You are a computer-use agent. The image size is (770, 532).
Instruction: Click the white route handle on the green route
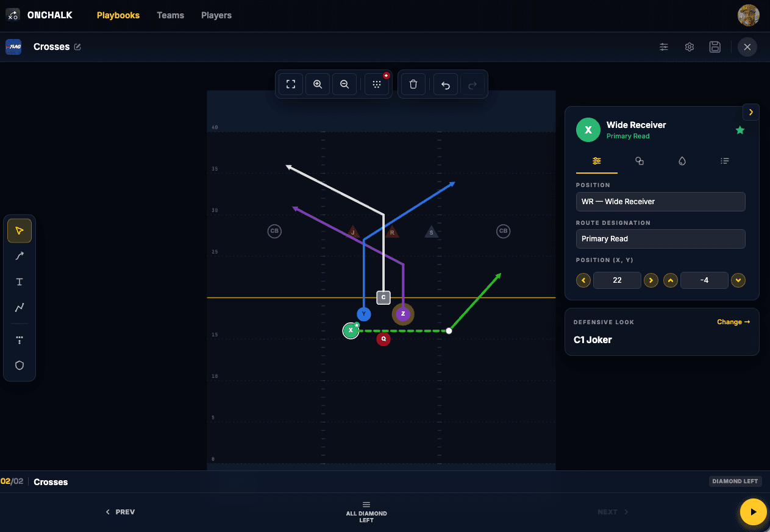(x=449, y=331)
